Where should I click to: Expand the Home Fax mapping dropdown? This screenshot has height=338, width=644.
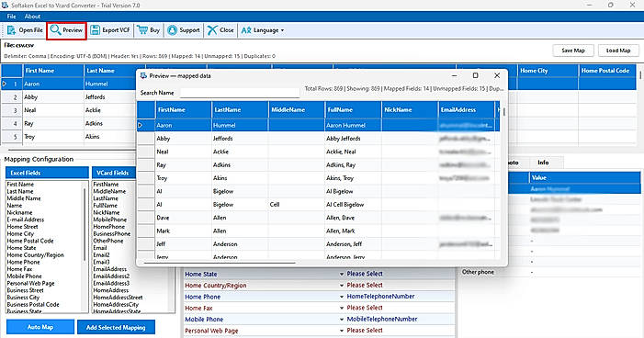click(342, 308)
